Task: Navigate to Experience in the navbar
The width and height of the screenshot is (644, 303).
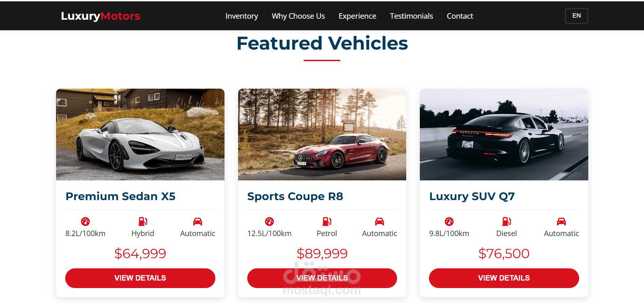Action: coord(357,16)
